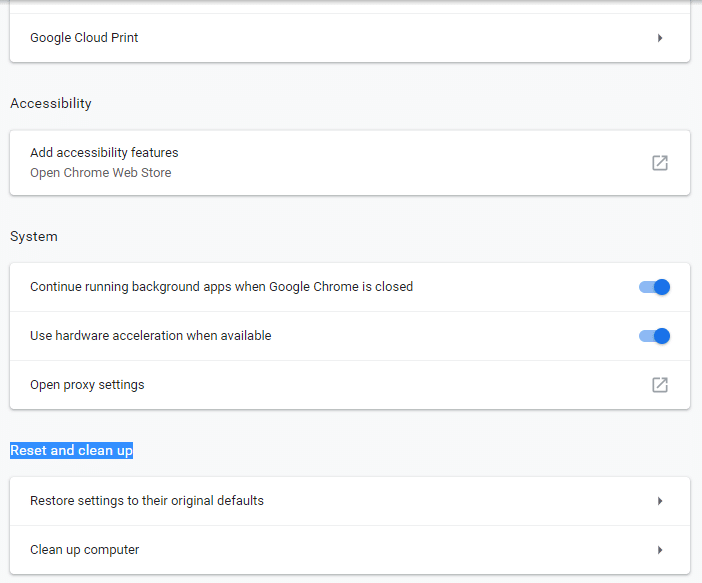
Task: Expand Clean up computer using its arrow
Action: (660, 550)
